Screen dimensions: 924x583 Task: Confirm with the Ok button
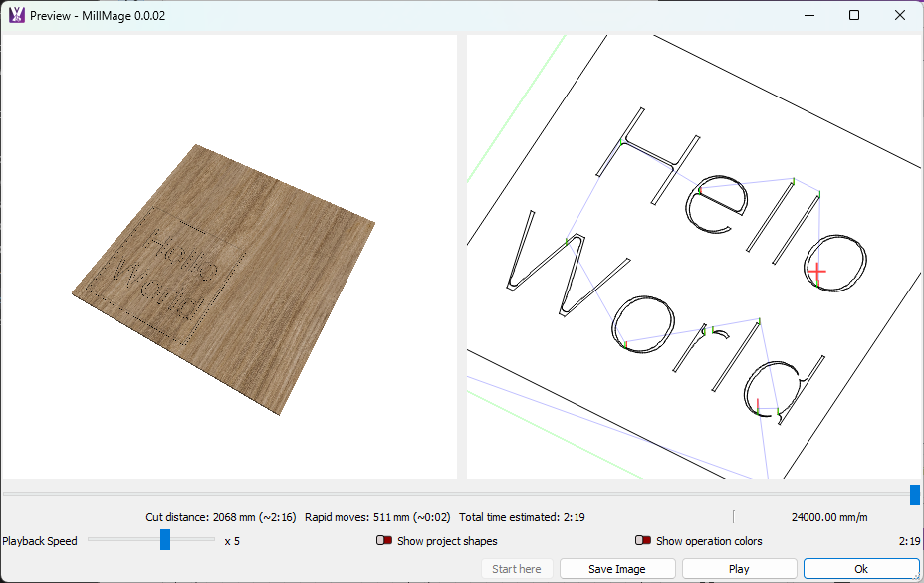(x=861, y=569)
